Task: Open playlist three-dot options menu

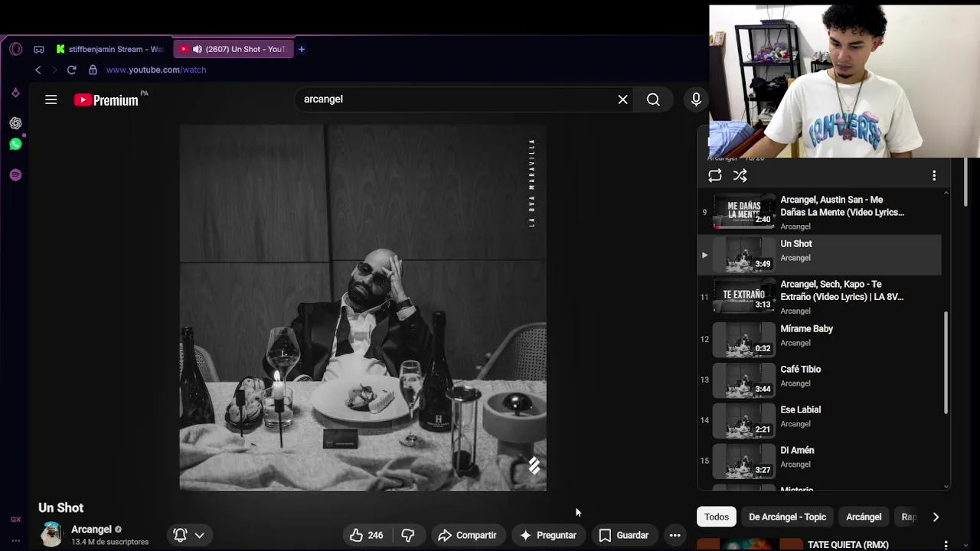Action: tap(934, 176)
